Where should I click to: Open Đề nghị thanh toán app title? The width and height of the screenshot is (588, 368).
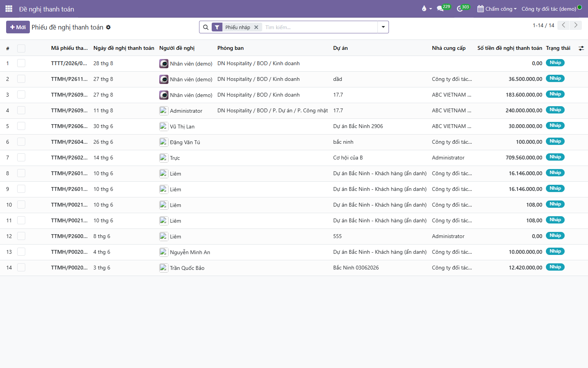click(x=47, y=9)
